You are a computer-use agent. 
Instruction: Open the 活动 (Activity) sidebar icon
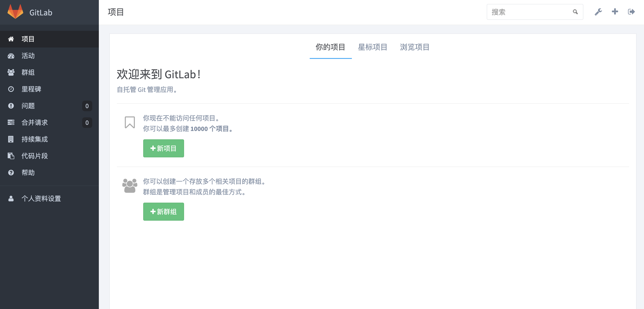(11, 56)
